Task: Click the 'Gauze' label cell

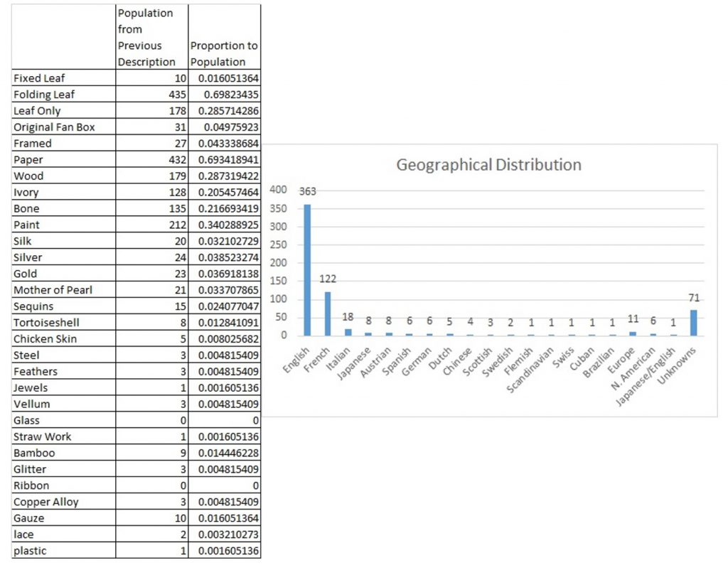Action: coord(63,518)
